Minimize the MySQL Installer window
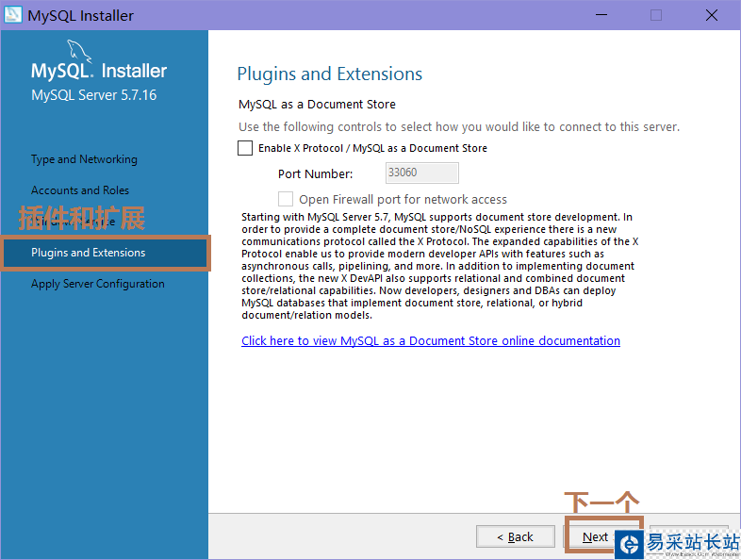Screen dimensions: 741x560 [601, 15]
